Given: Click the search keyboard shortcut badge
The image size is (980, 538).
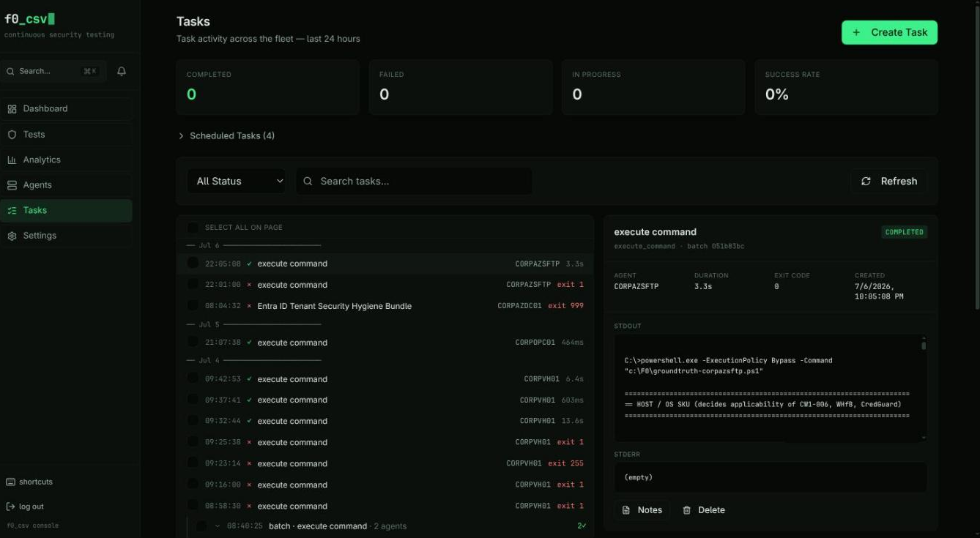Looking at the screenshot, I should point(90,71).
